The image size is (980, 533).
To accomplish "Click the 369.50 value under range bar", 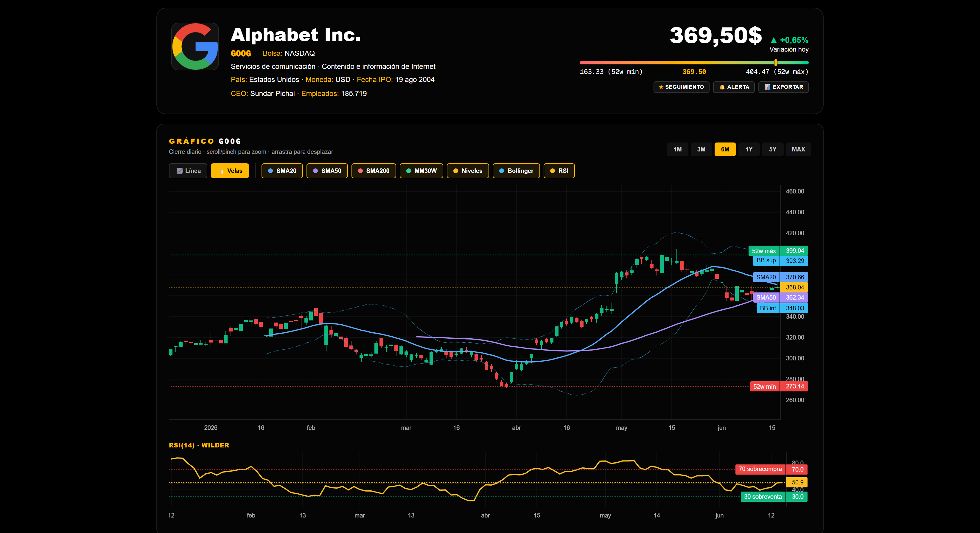I will point(694,72).
